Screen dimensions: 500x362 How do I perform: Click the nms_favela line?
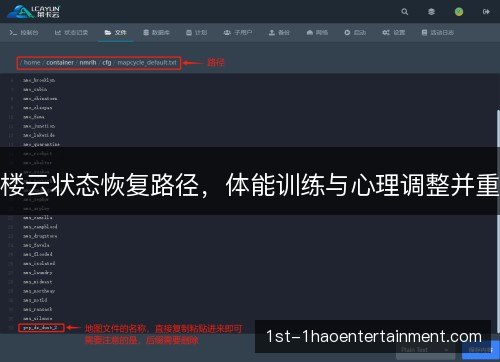point(36,245)
